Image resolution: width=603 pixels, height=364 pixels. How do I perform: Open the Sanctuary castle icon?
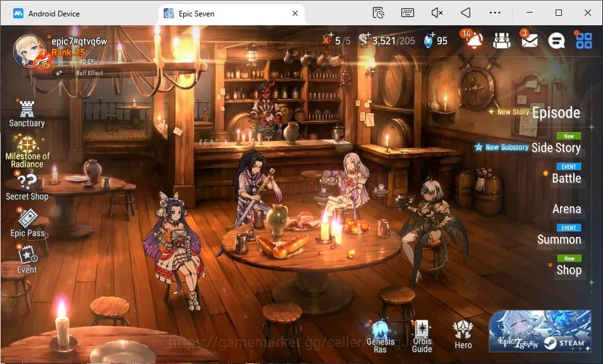point(27,114)
